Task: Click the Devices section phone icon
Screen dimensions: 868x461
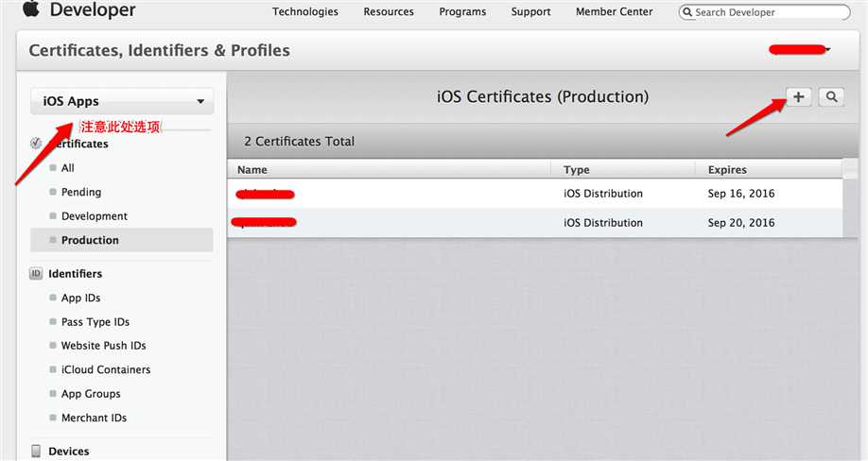Action: 36,451
